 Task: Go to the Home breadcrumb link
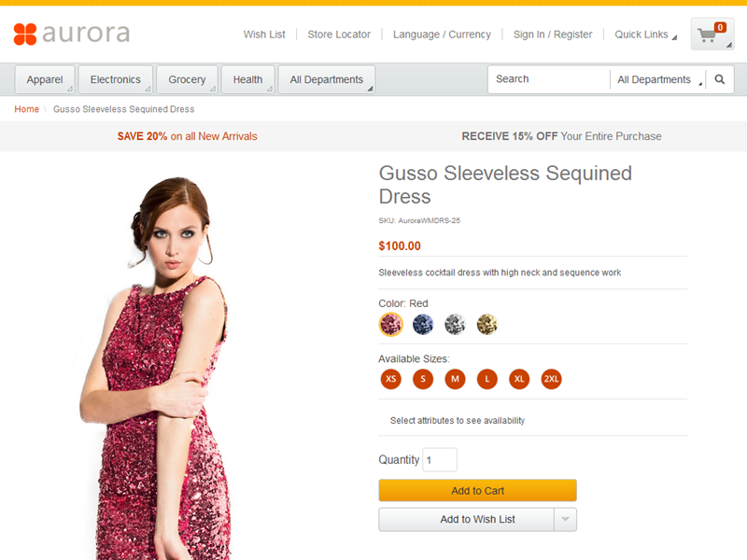coord(27,109)
